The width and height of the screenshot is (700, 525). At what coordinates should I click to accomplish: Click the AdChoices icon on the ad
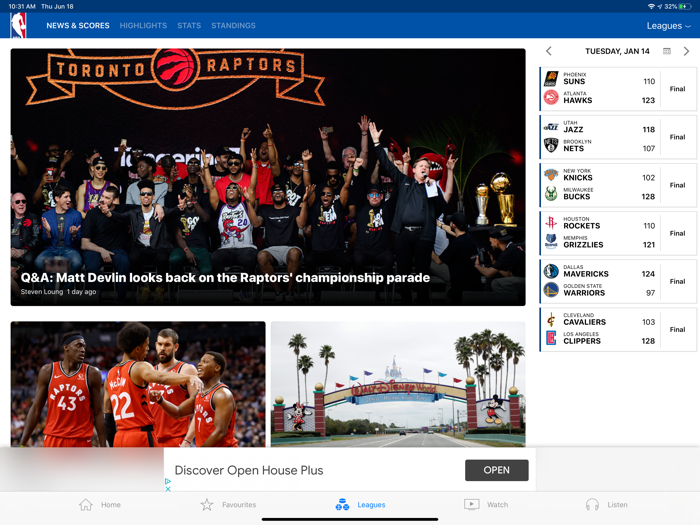pos(168,484)
